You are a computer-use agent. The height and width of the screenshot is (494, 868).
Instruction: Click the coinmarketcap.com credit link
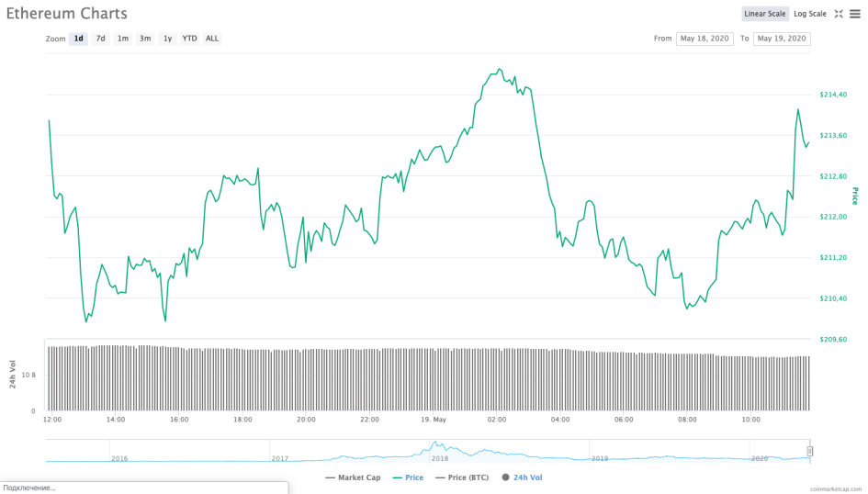836,489
